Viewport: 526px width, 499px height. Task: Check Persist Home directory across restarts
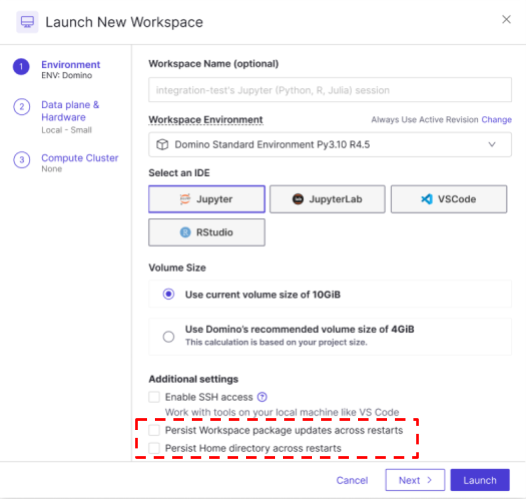coord(154,448)
